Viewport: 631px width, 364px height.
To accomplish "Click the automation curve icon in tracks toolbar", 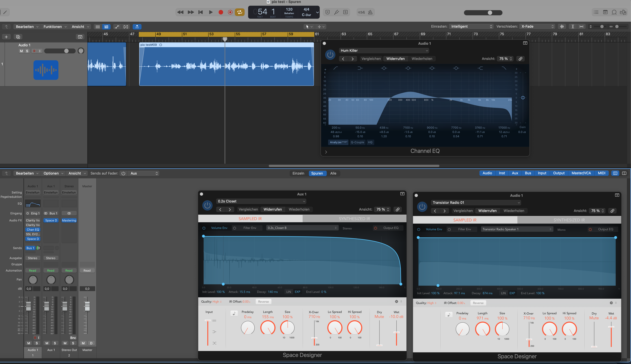I will [x=117, y=27].
